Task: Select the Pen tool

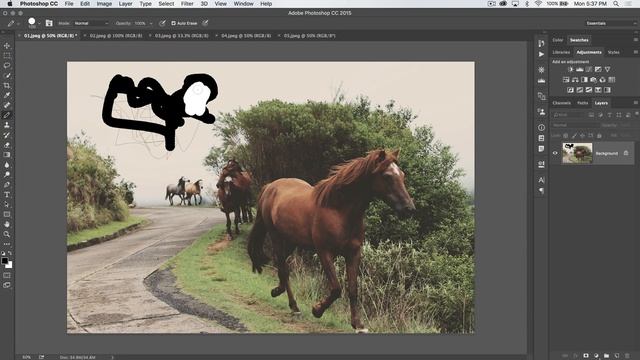Action: (7, 184)
